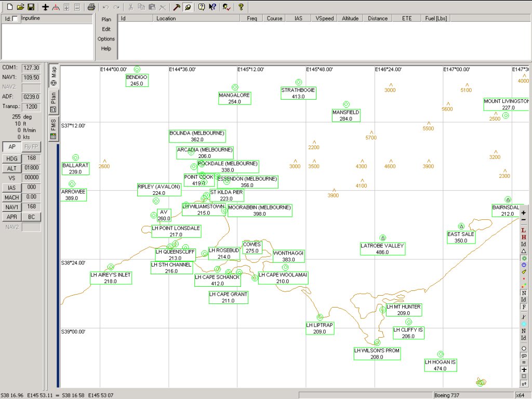Open the Options menu
This screenshot has height=399, width=532.
click(x=106, y=38)
